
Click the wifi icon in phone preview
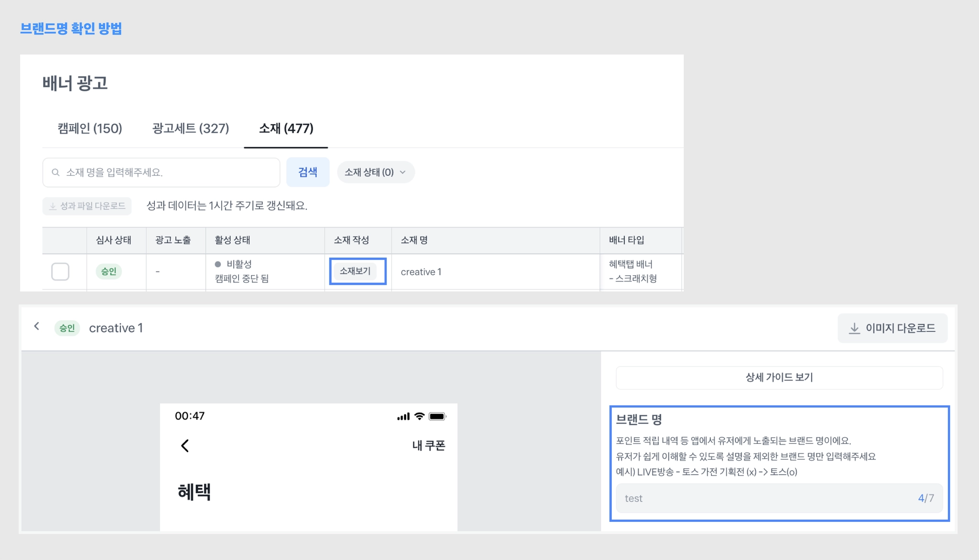(419, 416)
